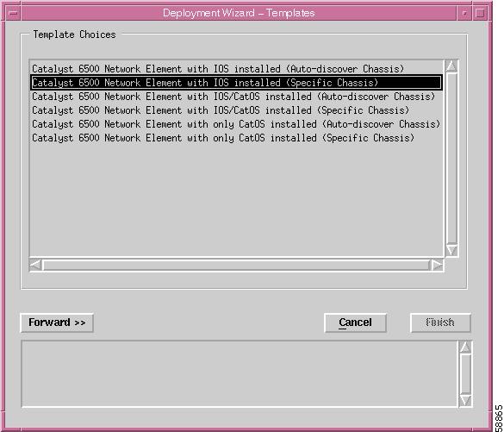This screenshot has width=504, height=432.
Task: Pick only CatOS installed Auto-discover Chassis template
Action: [236, 124]
